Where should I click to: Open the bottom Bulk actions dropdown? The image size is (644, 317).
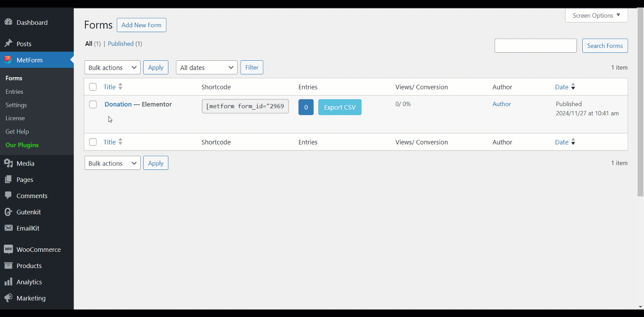[x=112, y=163]
